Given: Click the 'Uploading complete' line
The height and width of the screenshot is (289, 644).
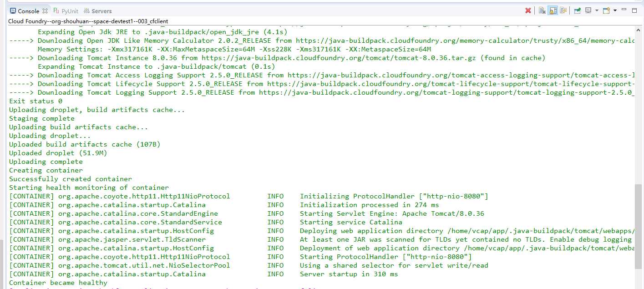Looking at the screenshot, I should [46, 162].
